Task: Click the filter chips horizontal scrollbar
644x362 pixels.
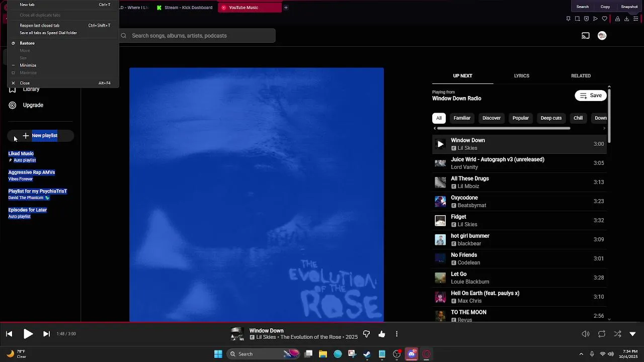Action: click(x=503, y=128)
